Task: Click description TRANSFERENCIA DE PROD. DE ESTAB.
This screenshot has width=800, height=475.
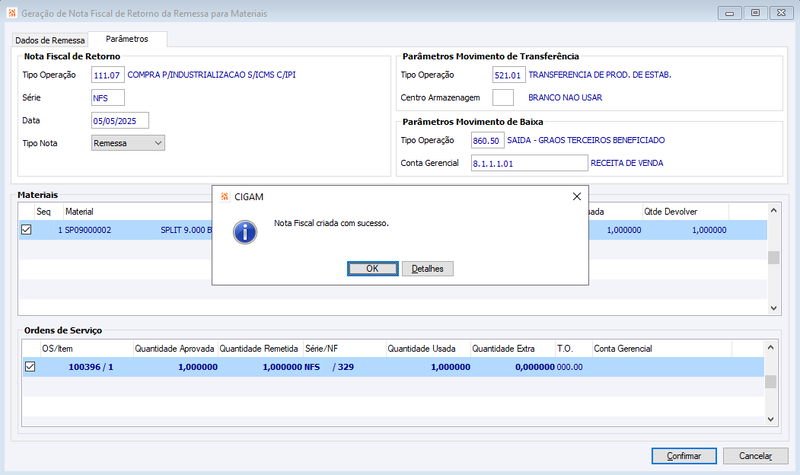Action: (599, 75)
